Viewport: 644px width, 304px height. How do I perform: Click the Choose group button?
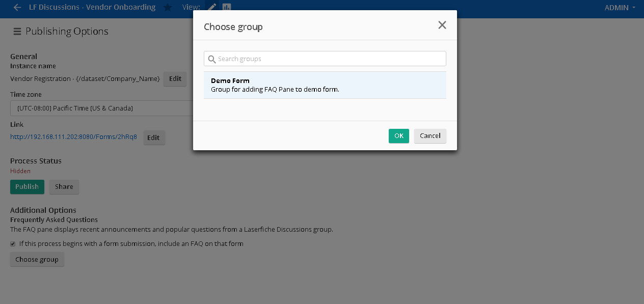(37, 260)
